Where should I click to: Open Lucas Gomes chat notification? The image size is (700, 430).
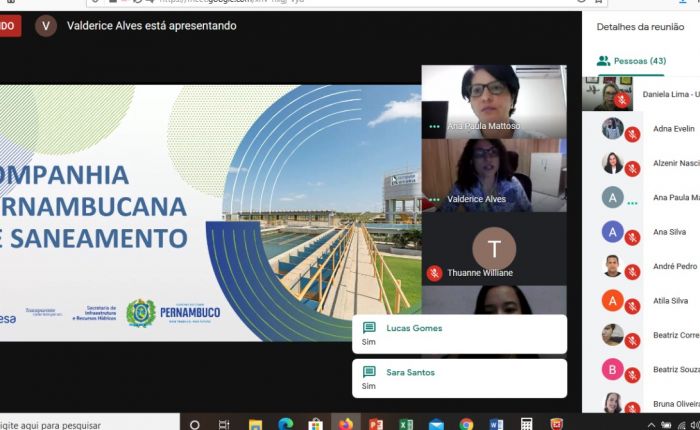459,334
